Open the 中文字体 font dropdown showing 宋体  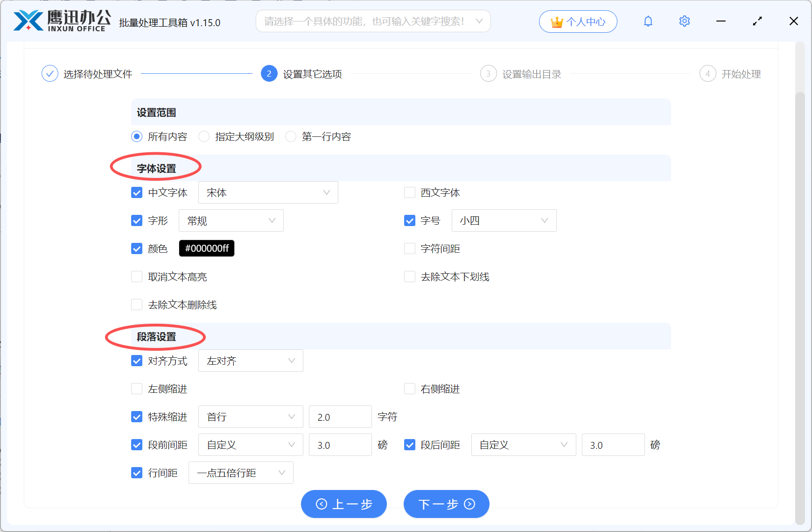(x=268, y=192)
